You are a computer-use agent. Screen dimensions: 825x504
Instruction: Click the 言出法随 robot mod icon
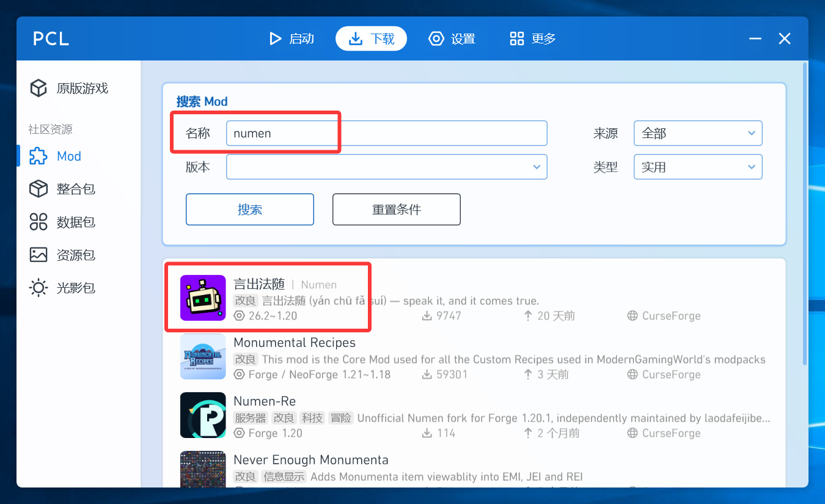click(203, 298)
